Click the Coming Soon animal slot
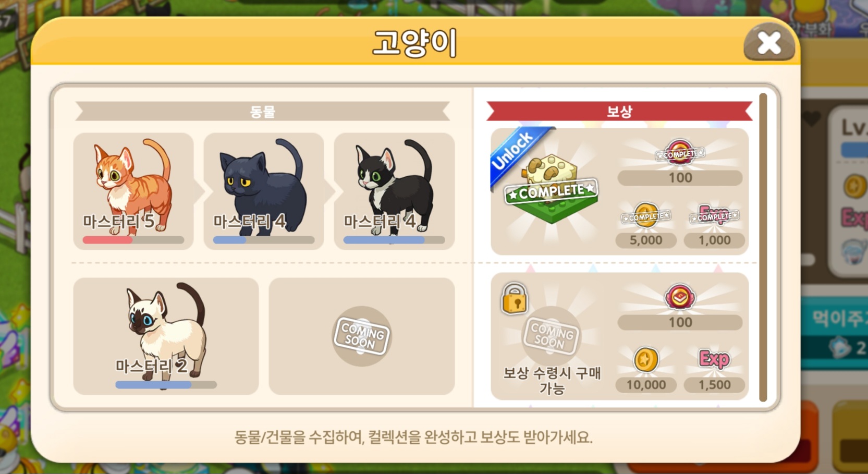The image size is (868, 474). click(x=362, y=336)
